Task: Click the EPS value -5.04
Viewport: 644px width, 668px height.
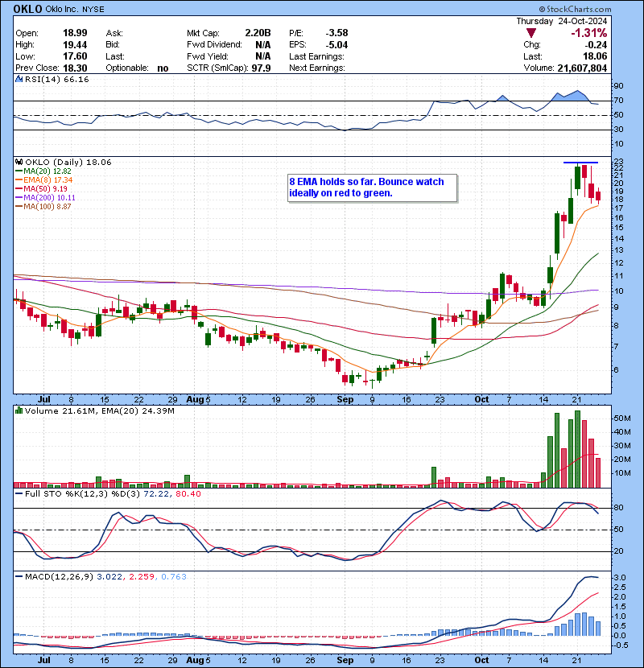Action: click(336, 45)
